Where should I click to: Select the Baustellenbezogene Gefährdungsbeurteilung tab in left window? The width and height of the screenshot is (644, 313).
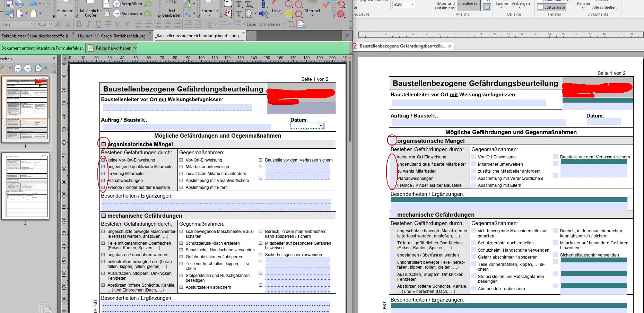pos(200,35)
